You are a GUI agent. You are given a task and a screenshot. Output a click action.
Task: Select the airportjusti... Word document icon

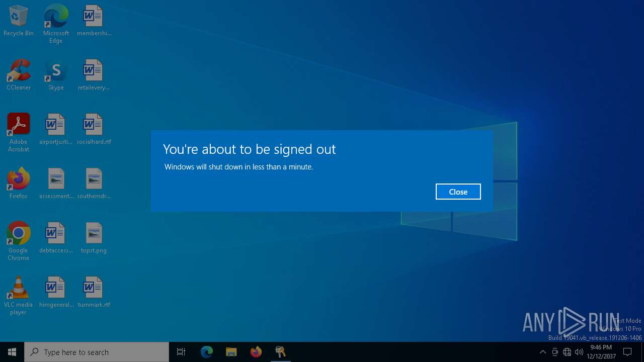click(56, 129)
